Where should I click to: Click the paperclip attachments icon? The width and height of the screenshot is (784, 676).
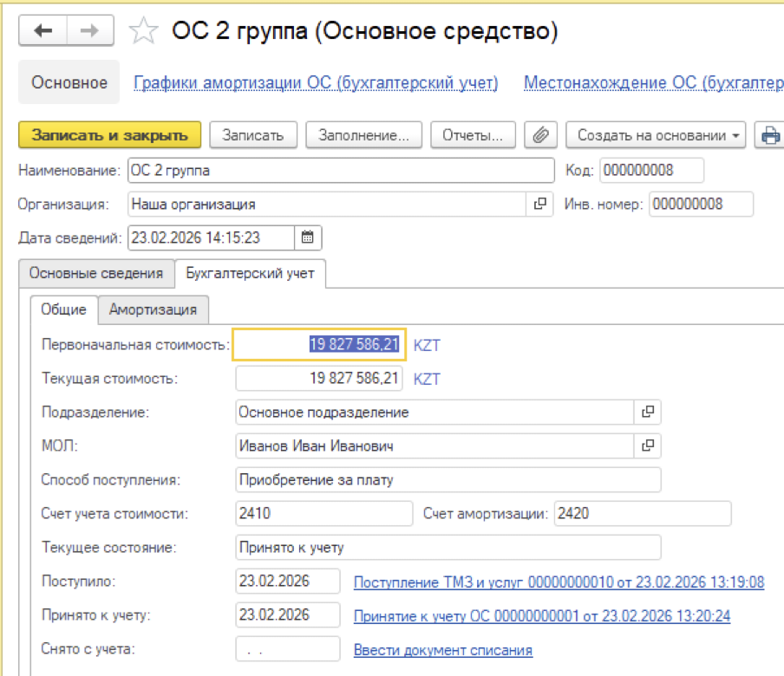click(541, 135)
